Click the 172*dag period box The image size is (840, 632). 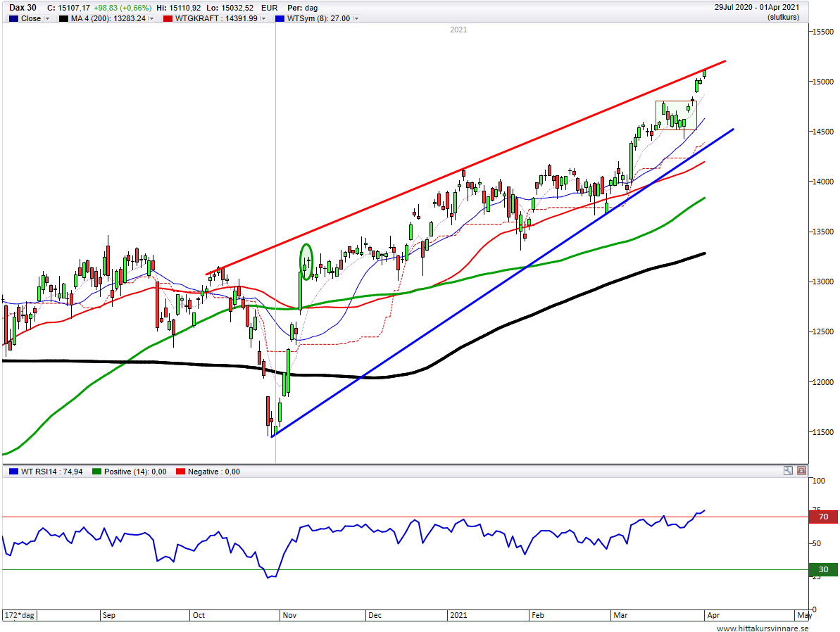coord(19,615)
